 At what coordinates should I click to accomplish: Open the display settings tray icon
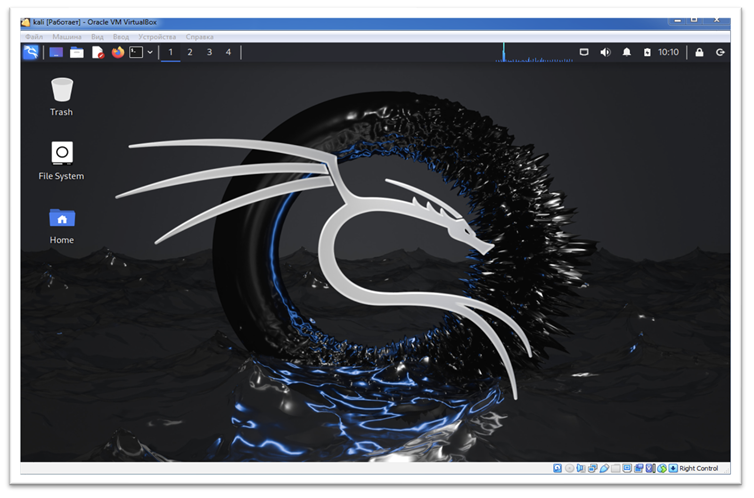click(584, 52)
